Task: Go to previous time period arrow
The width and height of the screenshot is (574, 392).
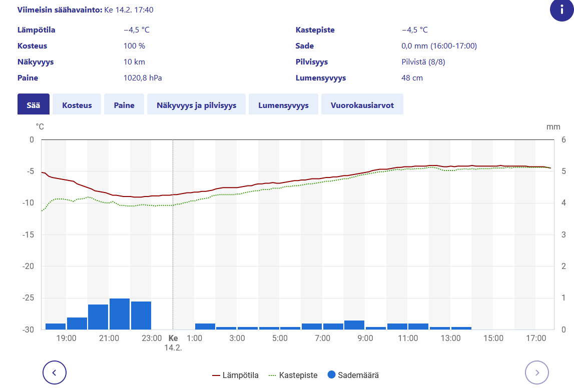Action: (55, 372)
